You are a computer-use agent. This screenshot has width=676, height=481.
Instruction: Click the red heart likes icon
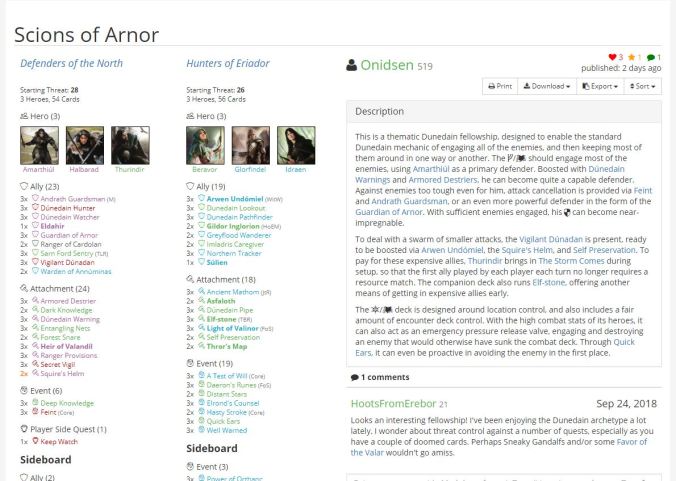tap(612, 57)
